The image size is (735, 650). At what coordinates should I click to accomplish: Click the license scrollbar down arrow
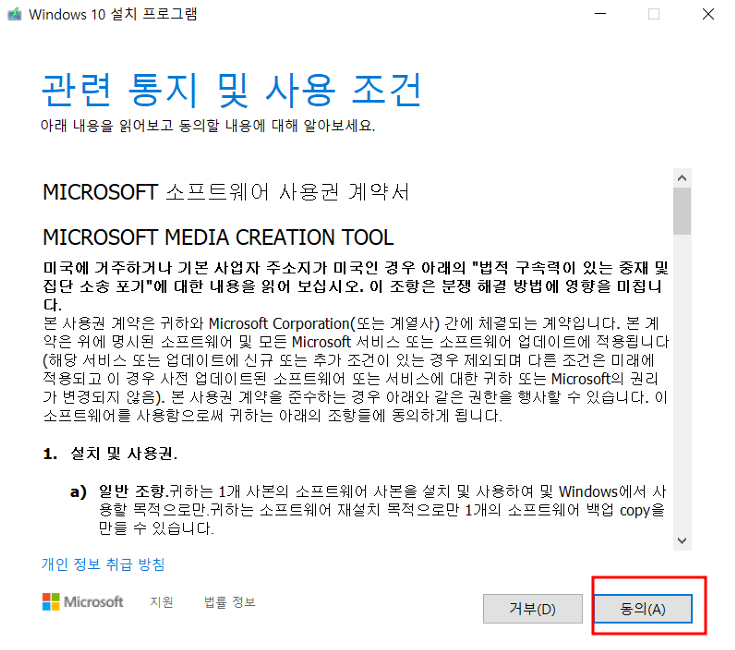(x=682, y=540)
